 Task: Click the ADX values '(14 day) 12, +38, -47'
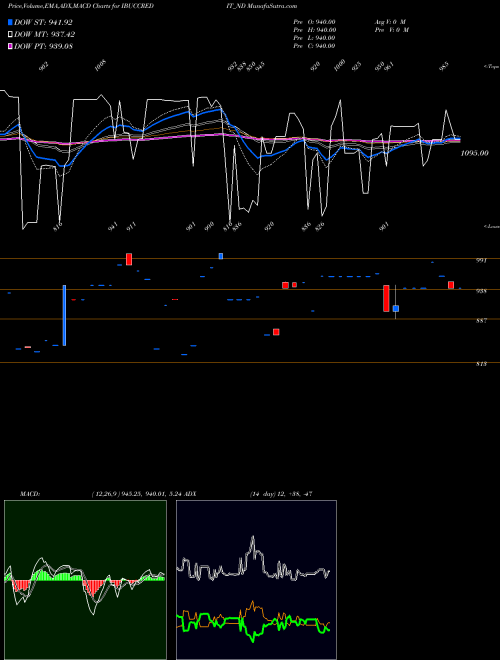(x=281, y=494)
